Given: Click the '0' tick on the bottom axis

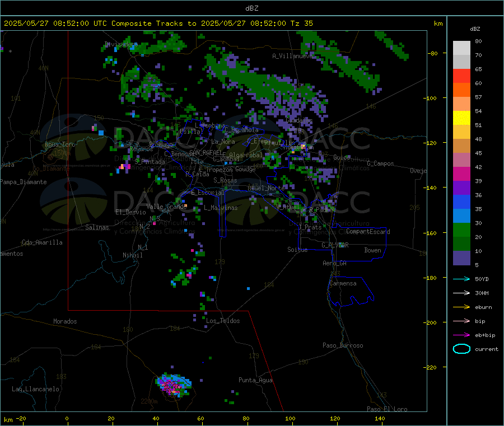Looking at the screenshot, I should tap(67, 418).
